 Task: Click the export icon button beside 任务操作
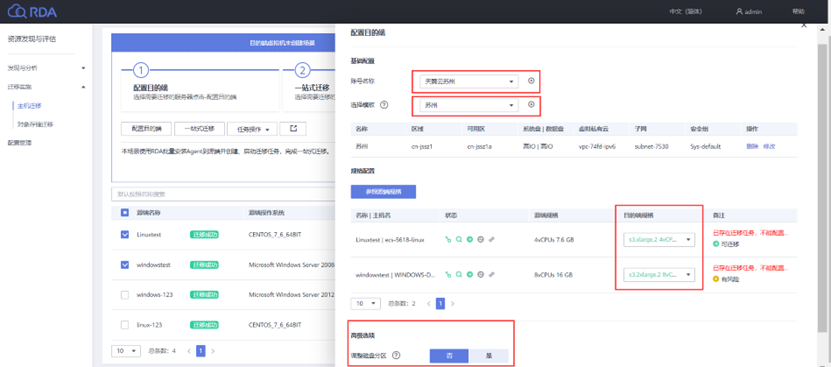pyautogui.click(x=293, y=129)
